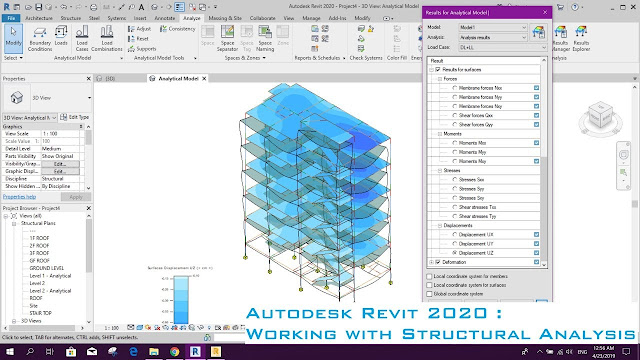The height and width of the screenshot is (360, 640).
Task: Open the Analysis results dropdown
Action: 493,38
